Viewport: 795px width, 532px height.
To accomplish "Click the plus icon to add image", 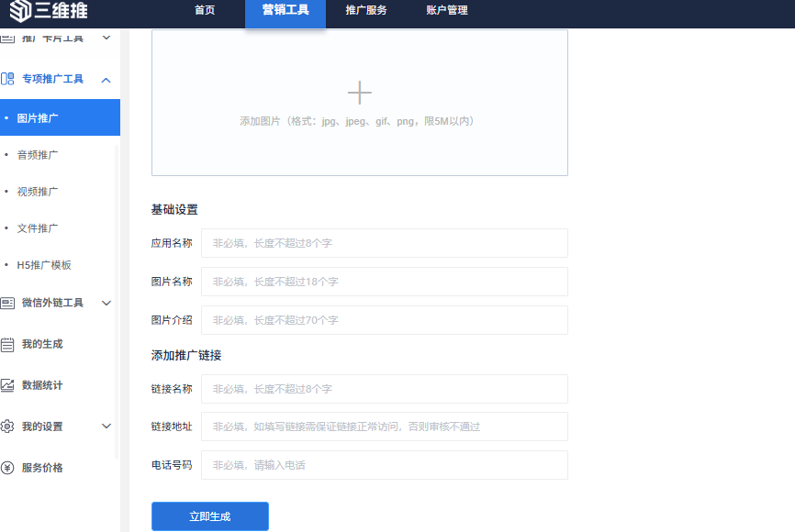I will pos(360,93).
